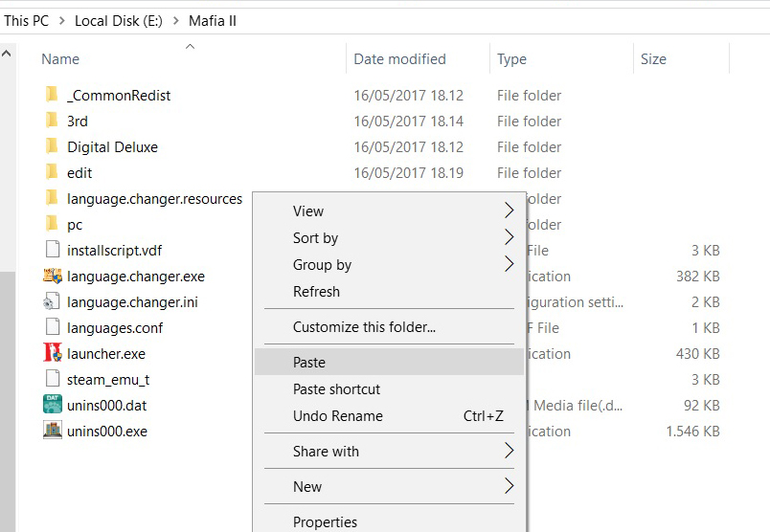770x532 pixels.
Task: Click Local Disk (E:) in breadcrumb
Action: [x=118, y=20]
